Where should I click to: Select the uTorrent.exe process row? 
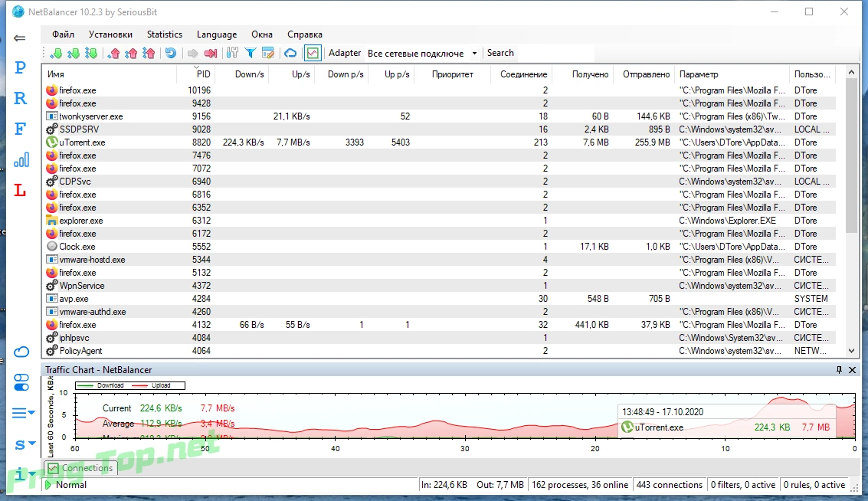[439, 142]
